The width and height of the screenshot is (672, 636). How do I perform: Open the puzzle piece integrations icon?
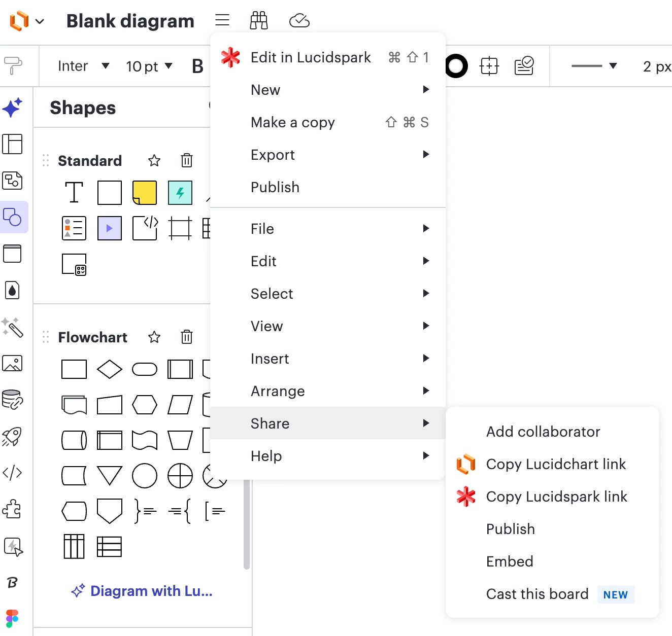click(12, 509)
